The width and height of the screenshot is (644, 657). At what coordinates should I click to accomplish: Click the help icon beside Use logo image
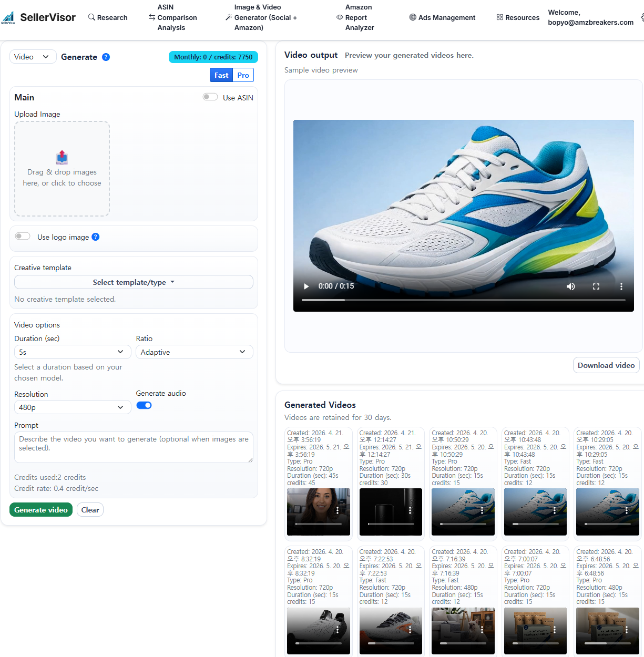pos(96,237)
